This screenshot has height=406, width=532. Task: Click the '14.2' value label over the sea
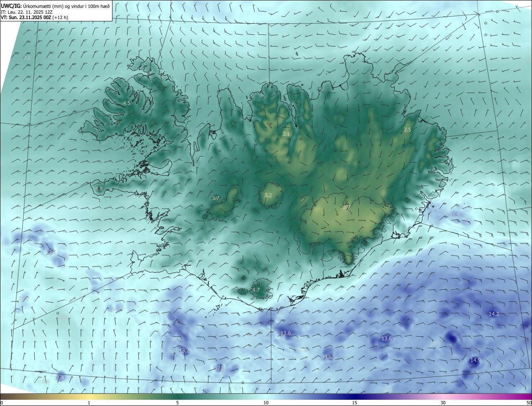(494, 314)
